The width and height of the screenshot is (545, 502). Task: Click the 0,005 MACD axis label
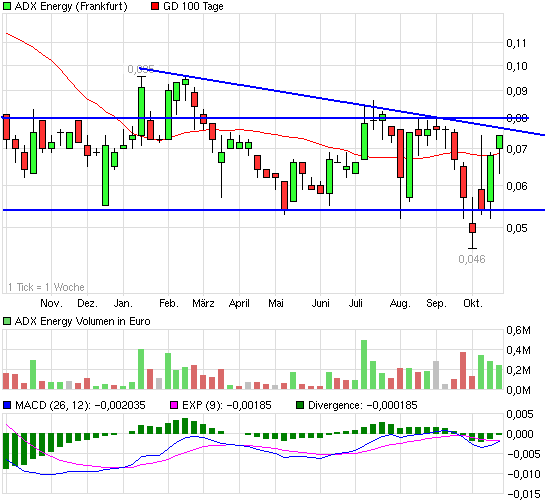[x=520, y=414]
